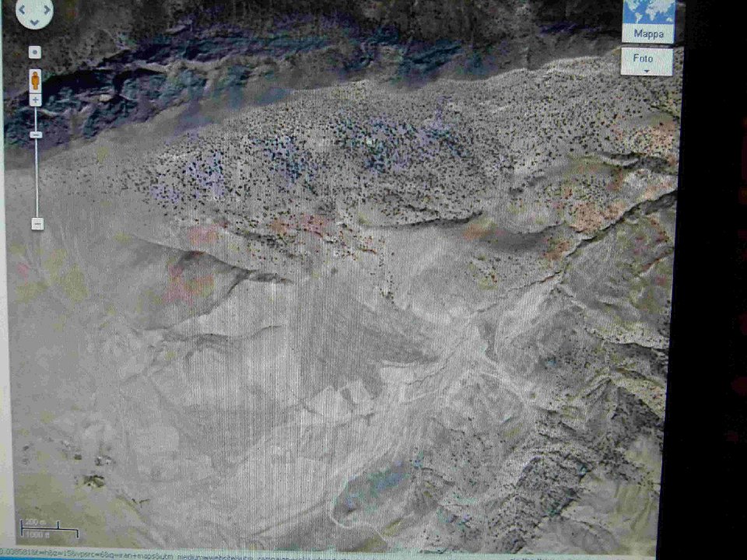The height and width of the screenshot is (560, 747).
Task: Zoom out with the minus button
Action: pos(37,224)
